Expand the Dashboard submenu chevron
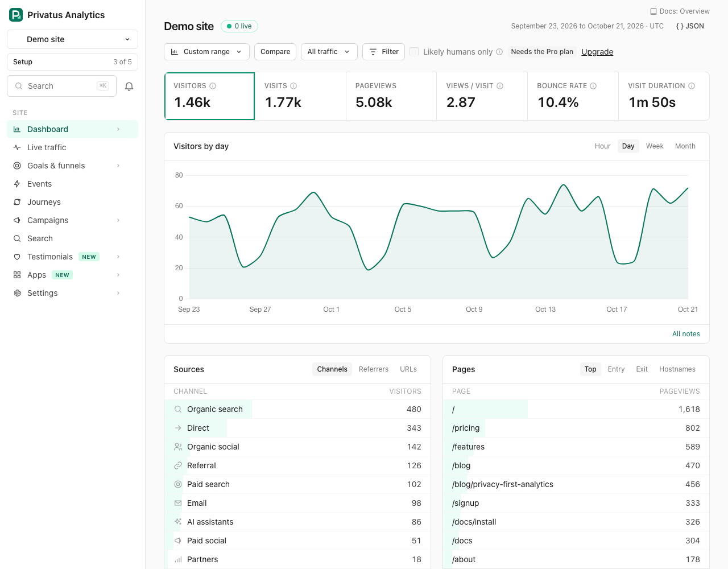 (x=118, y=129)
